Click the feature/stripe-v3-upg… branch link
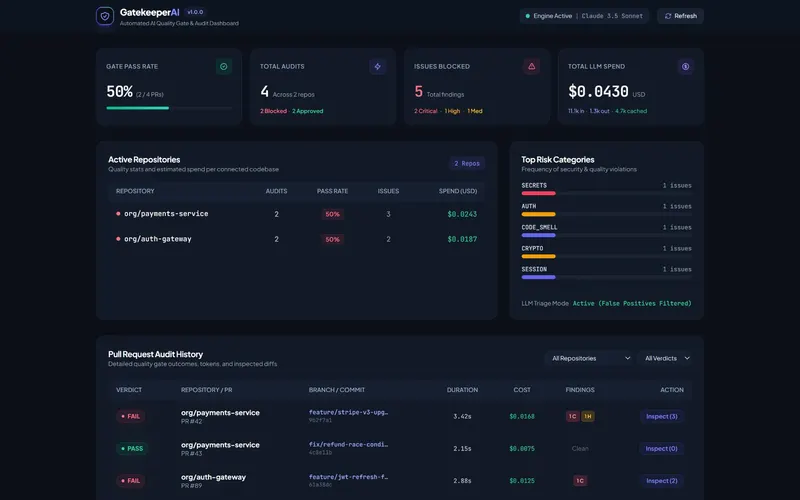 coord(348,412)
